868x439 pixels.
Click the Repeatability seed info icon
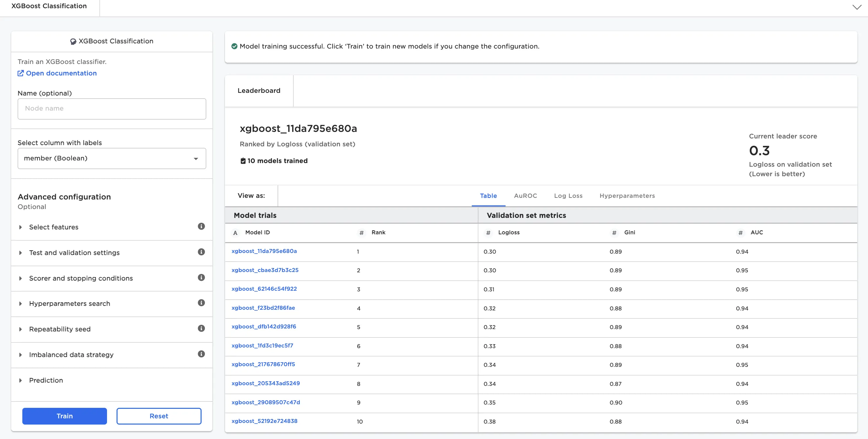201,328
